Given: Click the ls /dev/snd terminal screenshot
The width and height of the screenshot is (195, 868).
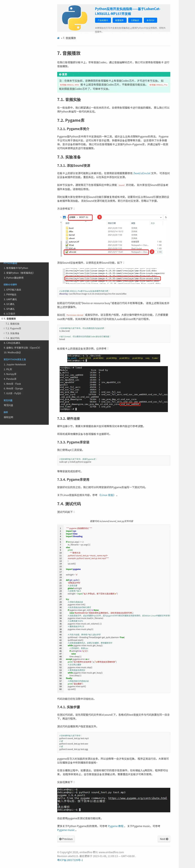Looking at the screenshot, I should pyautogui.click(x=114, y=358).
